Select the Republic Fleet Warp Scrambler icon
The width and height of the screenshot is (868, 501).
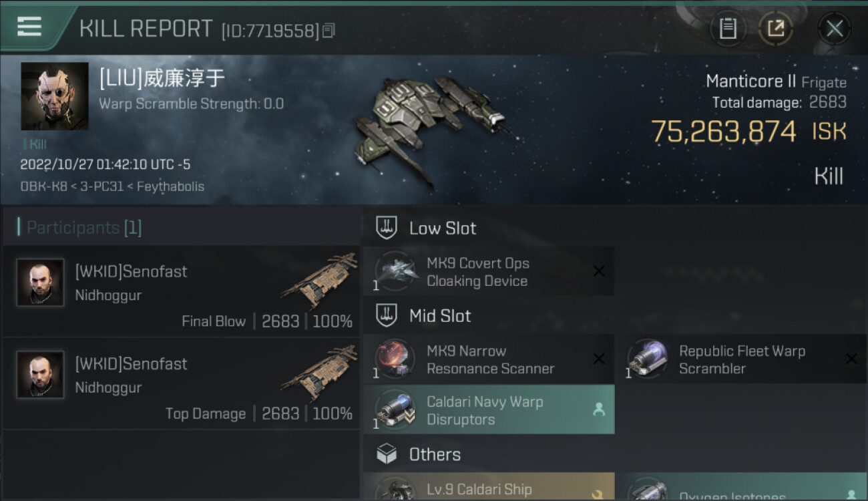click(648, 359)
